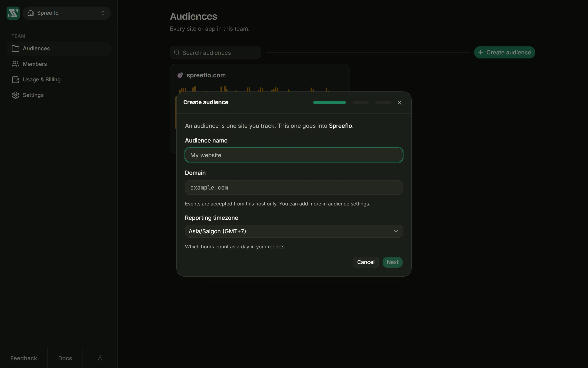Click the search magnifier icon
The width and height of the screenshot is (588, 368).
[177, 53]
